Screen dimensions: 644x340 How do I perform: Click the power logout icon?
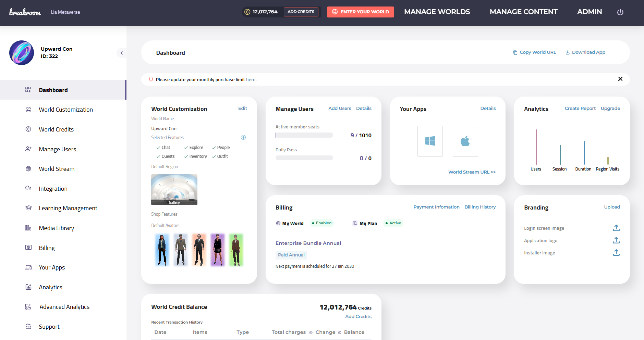click(x=620, y=12)
